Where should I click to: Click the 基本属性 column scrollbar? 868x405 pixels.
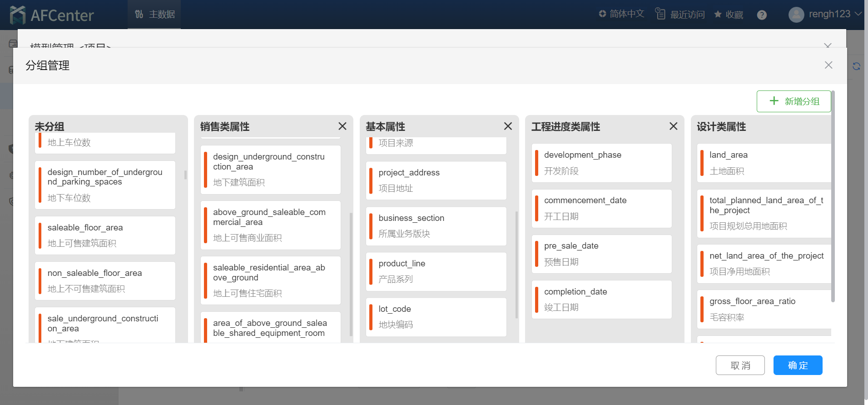coord(516,265)
